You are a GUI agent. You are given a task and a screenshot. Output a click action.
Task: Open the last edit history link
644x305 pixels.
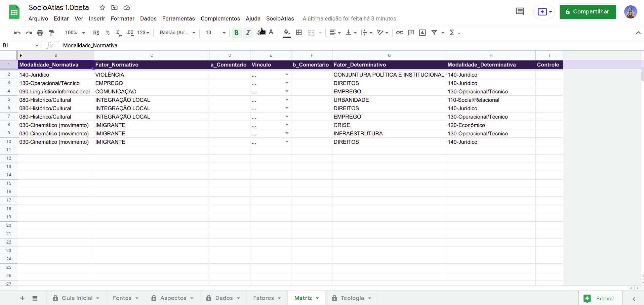tap(349, 18)
